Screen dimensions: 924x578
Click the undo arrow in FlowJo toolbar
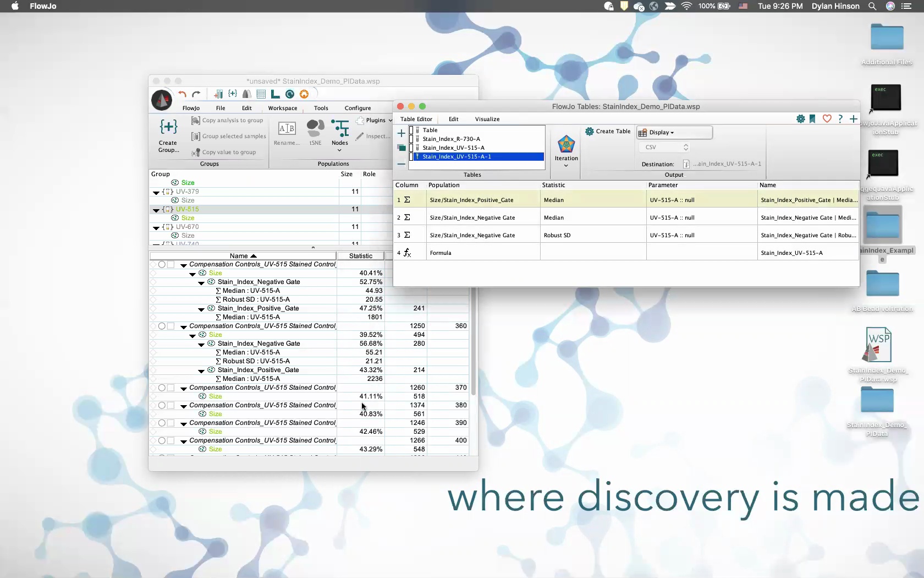click(182, 94)
